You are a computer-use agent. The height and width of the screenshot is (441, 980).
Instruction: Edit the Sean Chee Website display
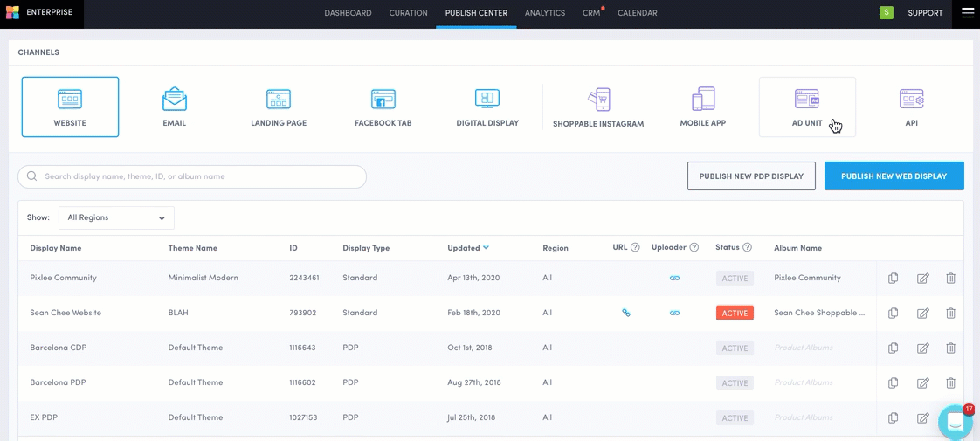(x=922, y=314)
